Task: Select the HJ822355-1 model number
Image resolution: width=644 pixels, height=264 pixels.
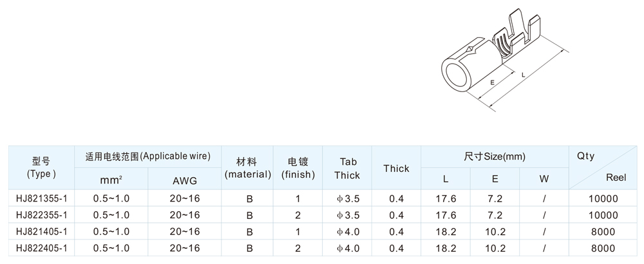Action: coord(41,214)
